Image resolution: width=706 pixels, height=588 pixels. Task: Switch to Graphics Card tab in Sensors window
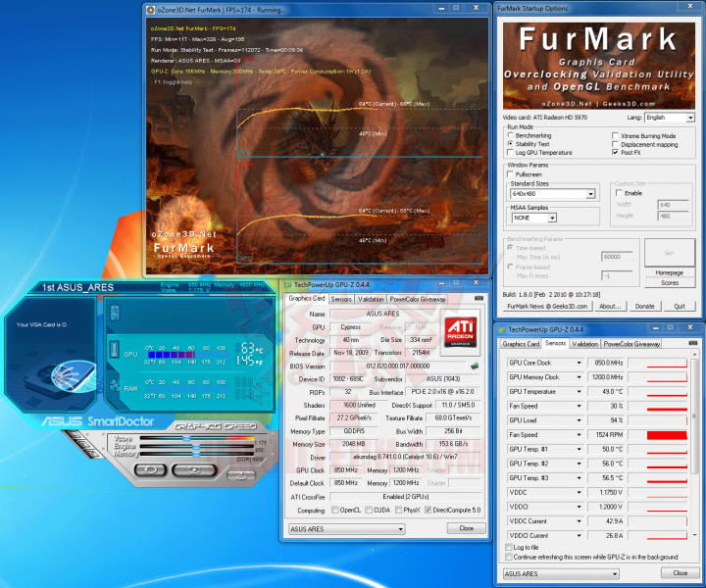tap(521, 344)
